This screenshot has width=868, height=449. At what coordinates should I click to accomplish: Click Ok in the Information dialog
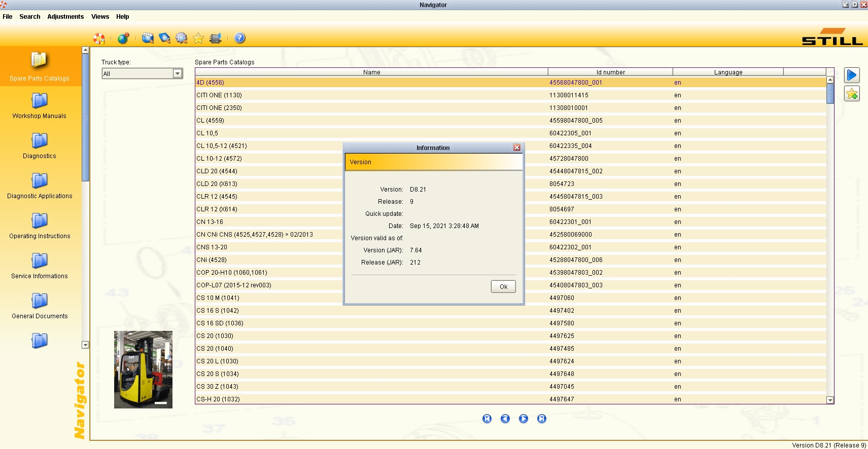[503, 287]
